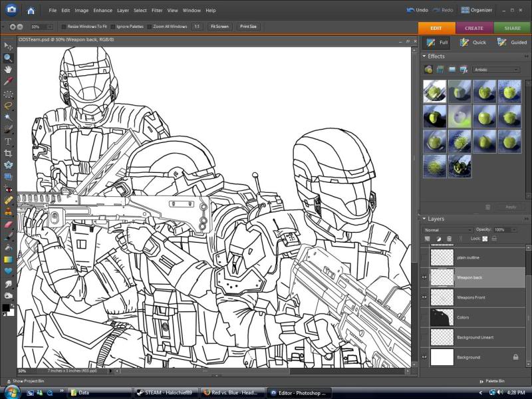
Task: Select the Eyedropper tool
Action: [x=8, y=81]
